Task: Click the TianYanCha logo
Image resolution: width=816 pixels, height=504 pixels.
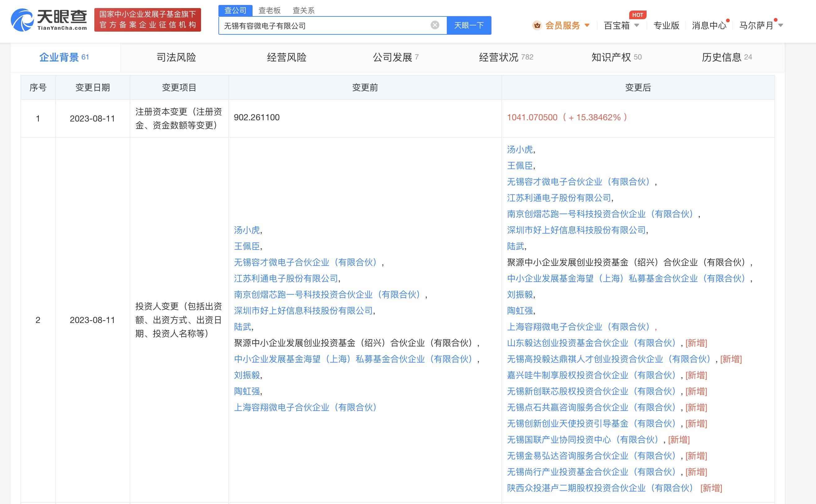Action: click(49, 20)
